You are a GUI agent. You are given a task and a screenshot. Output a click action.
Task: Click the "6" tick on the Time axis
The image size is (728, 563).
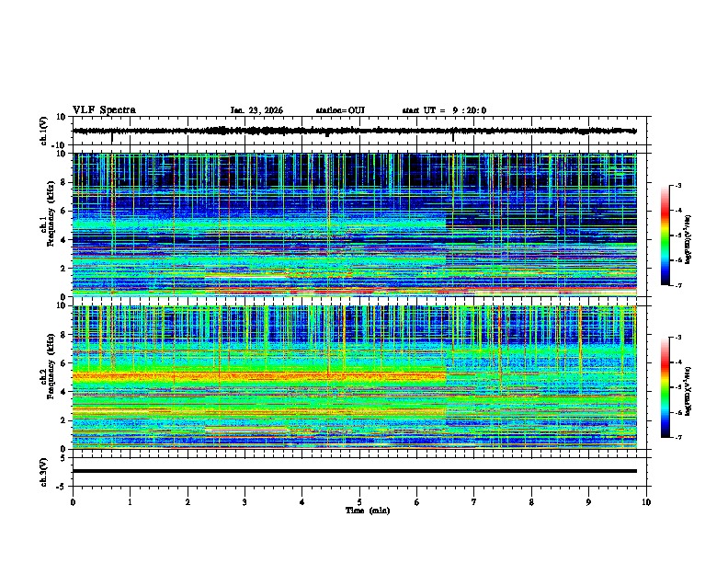416,502
